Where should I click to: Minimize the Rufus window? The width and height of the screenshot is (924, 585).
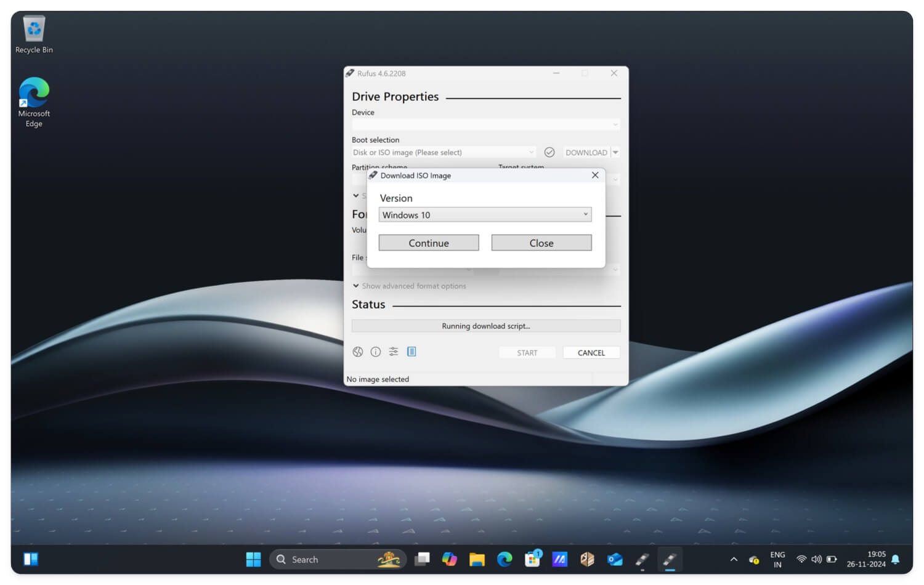[x=556, y=73]
